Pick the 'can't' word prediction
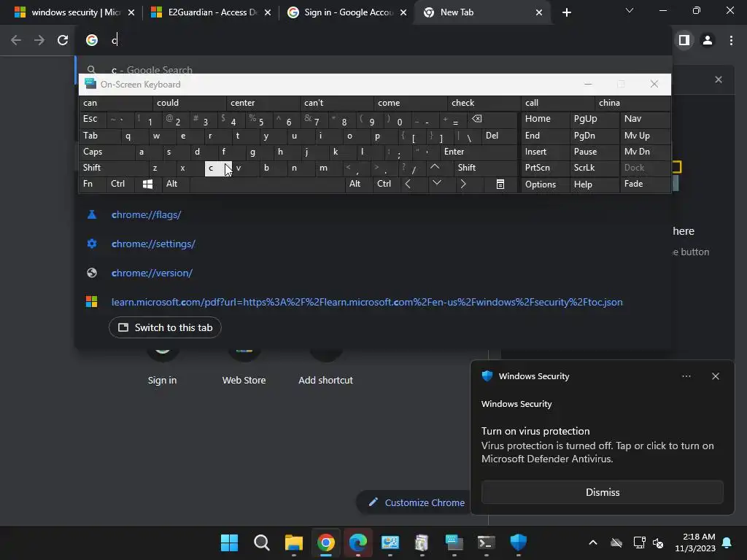Image resolution: width=747 pixels, height=560 pixels. 336,103
